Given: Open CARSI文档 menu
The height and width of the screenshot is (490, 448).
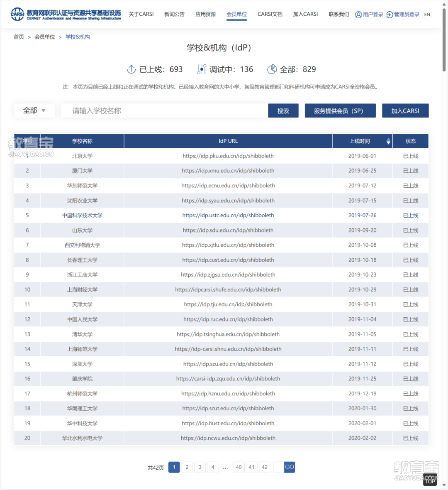Looking at the screenshot, I should click(270, 15).
